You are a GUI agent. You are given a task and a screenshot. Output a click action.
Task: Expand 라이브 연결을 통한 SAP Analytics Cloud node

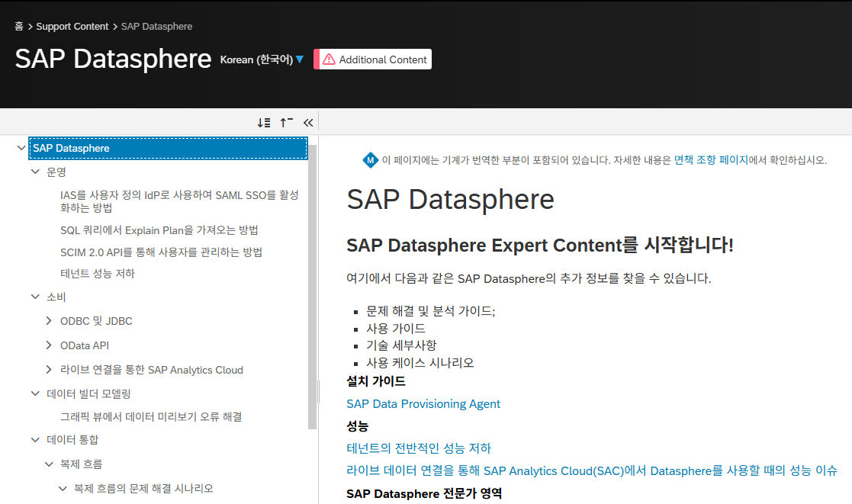click(49, 369)
